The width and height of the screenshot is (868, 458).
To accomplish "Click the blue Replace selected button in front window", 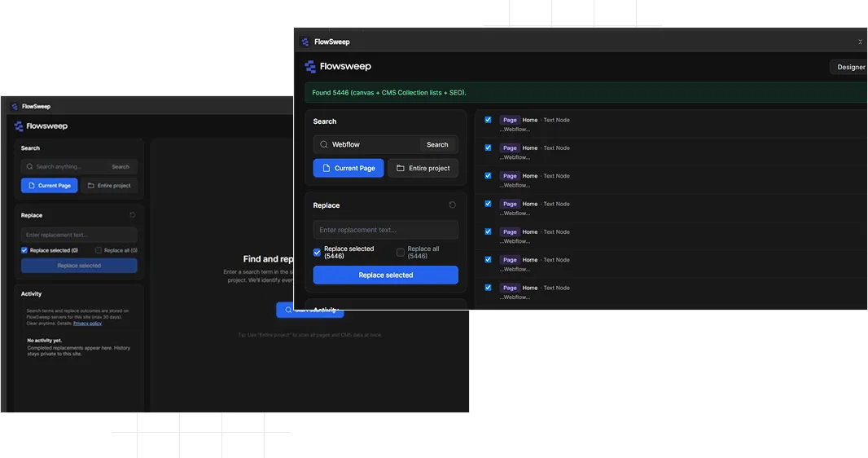I will tap(386, 275).
